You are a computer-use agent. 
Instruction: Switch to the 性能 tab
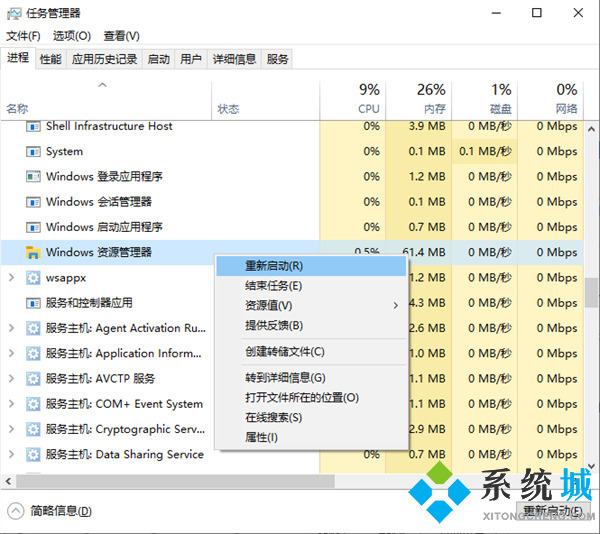51,59
